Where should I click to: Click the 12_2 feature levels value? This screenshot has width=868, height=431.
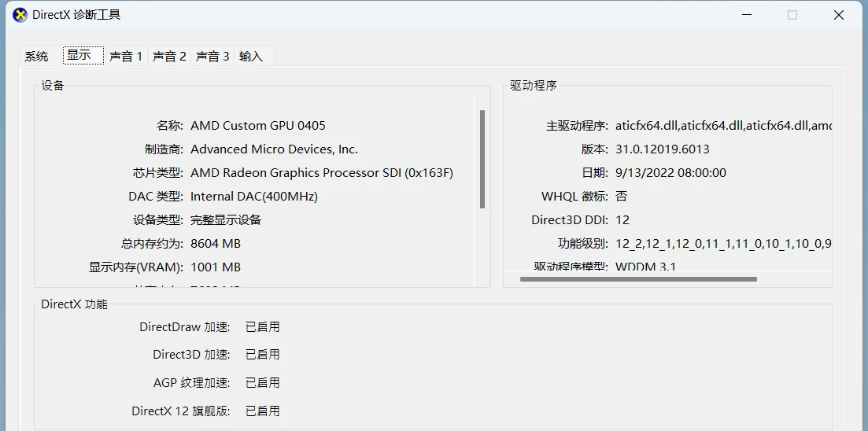[723, 244]
